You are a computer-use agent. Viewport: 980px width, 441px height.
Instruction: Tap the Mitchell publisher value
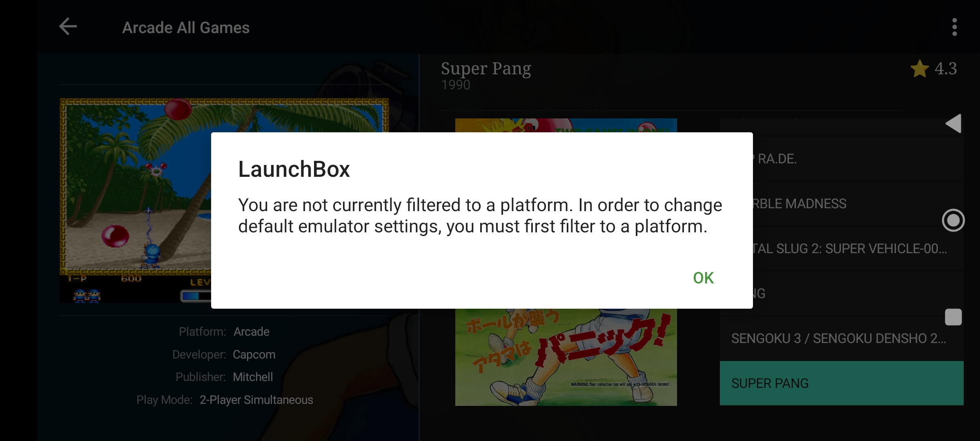[x=253, y=377]
